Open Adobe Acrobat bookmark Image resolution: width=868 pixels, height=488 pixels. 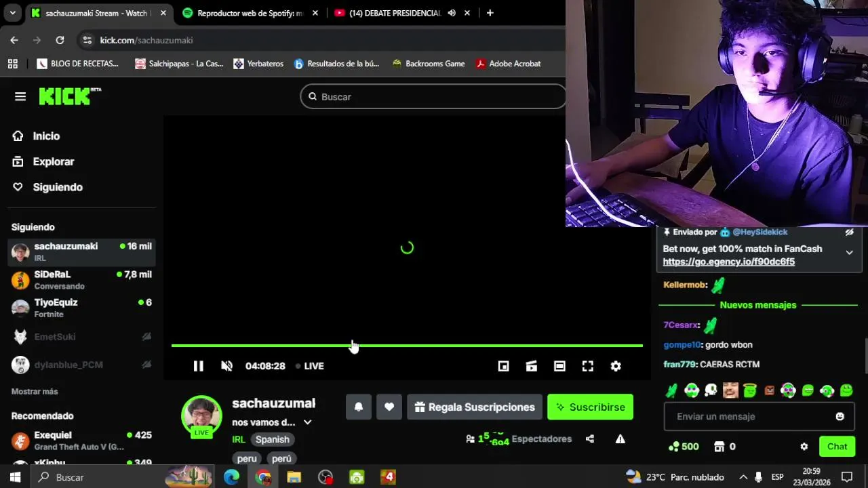pos(508,64)
